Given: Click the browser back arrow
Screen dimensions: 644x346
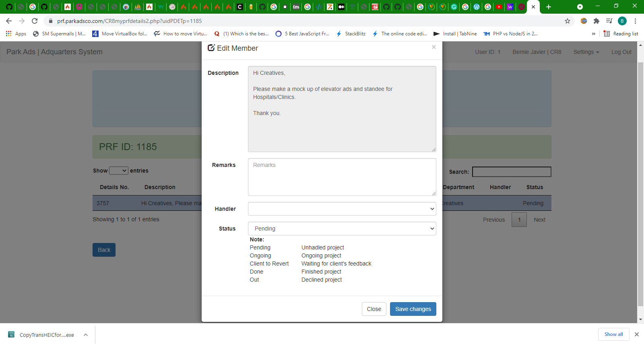Looking at the screenshot, I should tap(9, 21).
